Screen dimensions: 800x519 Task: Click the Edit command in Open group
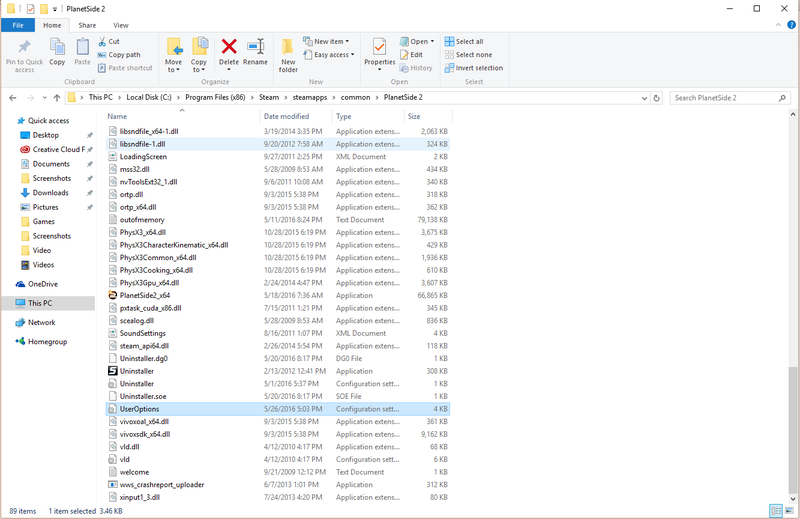[411, 55]
